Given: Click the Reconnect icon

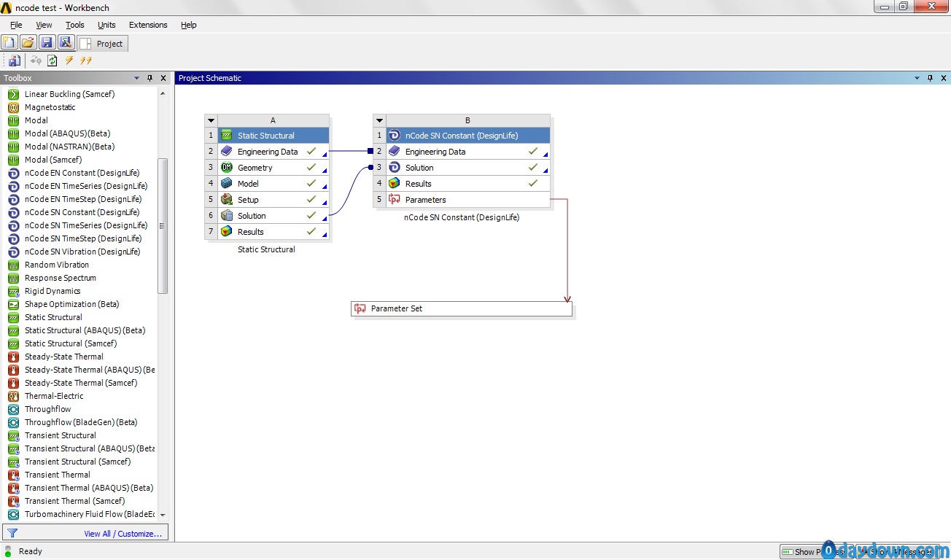Looking at the screenshot, I should tap(36, 61).
